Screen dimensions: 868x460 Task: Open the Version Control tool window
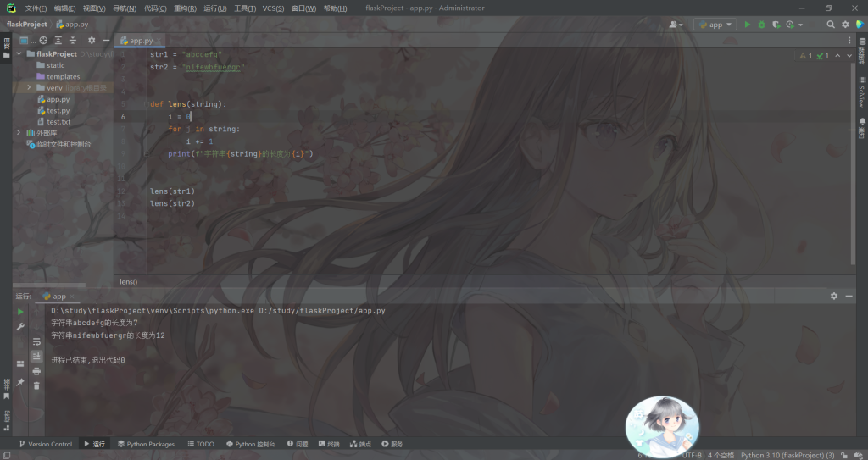45,444
